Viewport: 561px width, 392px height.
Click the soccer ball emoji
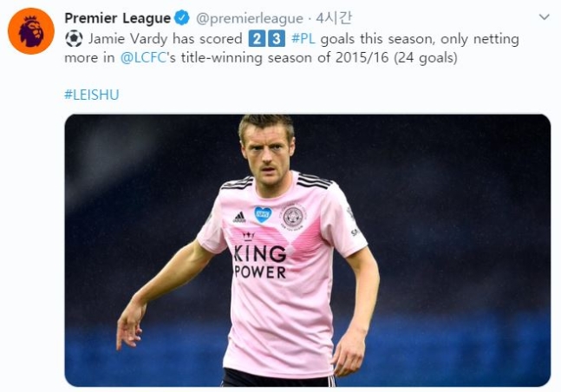coord(74,39)
